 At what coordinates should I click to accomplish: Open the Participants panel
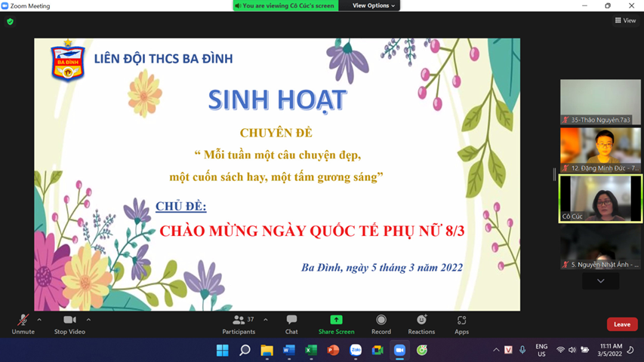(x=239, y=324)
